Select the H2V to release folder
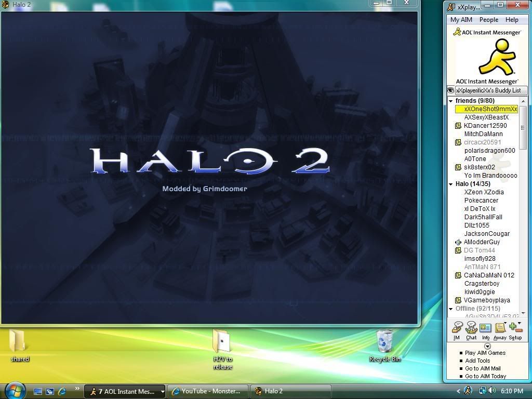532x399 pixels. [x=222, y=349]
